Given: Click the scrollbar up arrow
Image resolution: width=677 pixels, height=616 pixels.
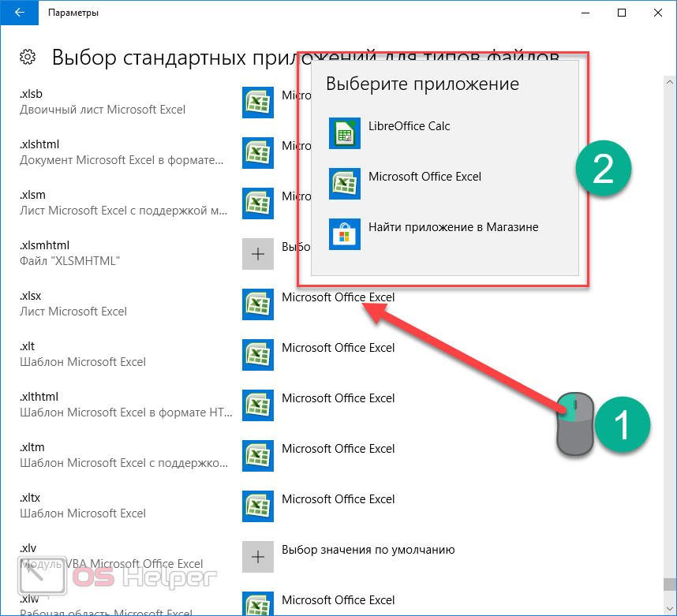Looking at the screenshot, I should tap(670, 81).
